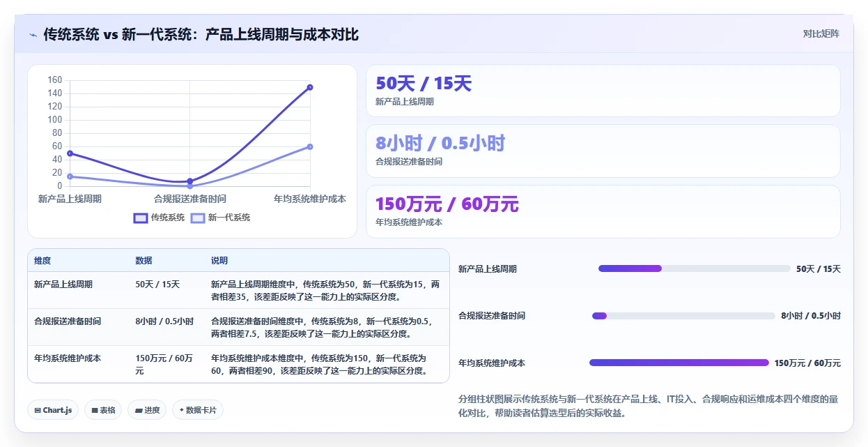This screenshot has width=868, height=447.
Task: Click the 新一代系统 point above 新产品上线周期 axis
Action: point(70,176)
